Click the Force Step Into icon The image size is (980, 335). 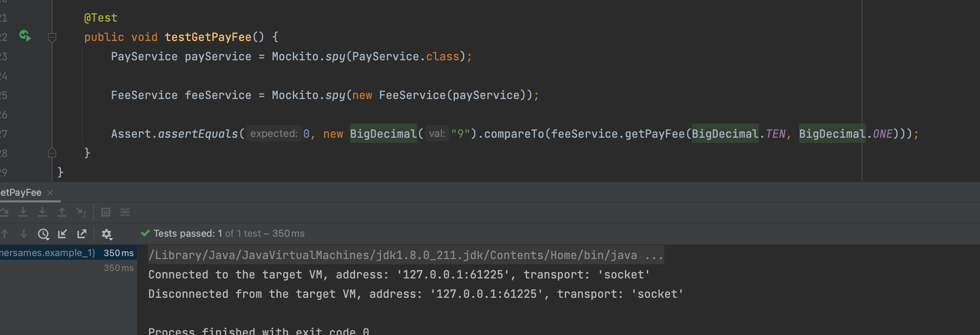[x=42, y=212]
